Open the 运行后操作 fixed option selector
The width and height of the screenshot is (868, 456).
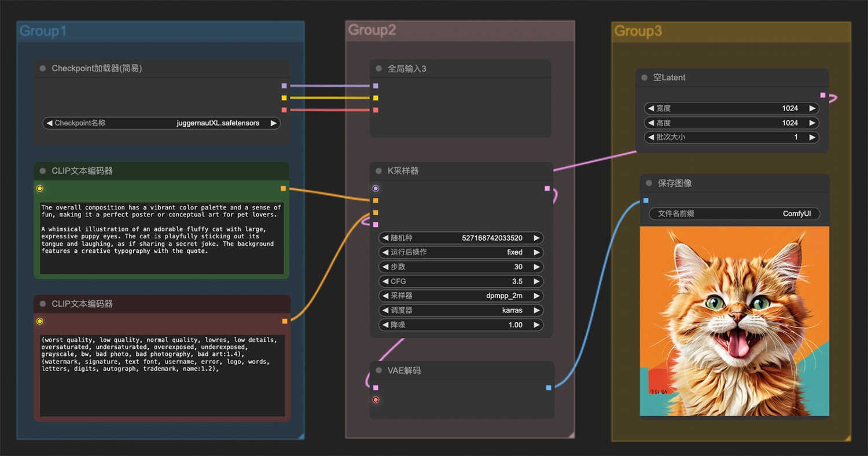coord(461,252)
